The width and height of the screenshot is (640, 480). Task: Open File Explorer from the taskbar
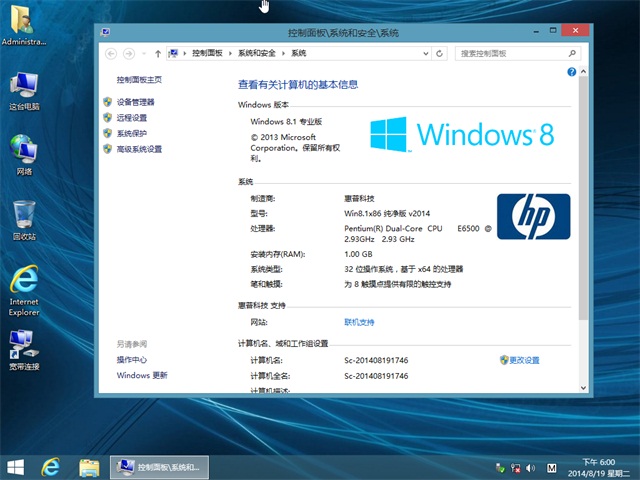click(x=88, y=467)
